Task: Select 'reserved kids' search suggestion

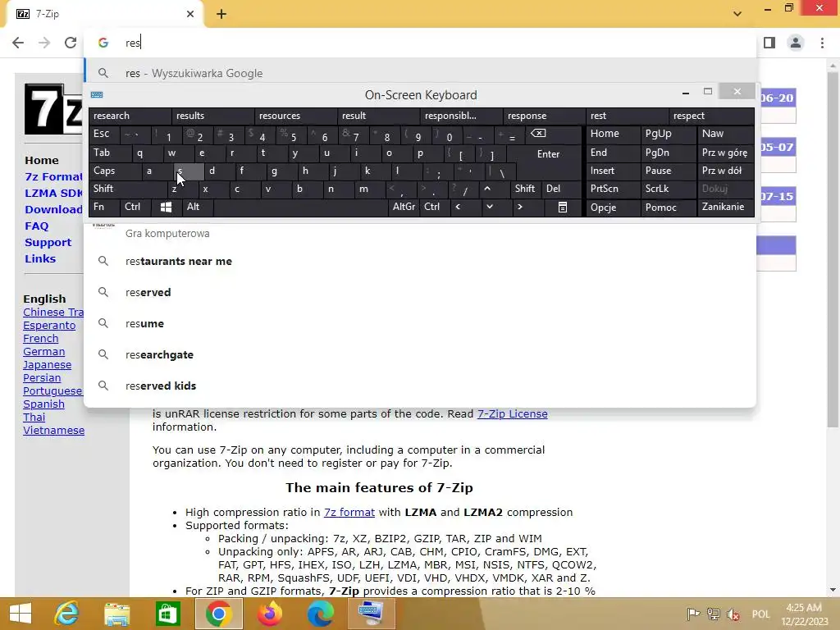Action: (x=421, y=386)
